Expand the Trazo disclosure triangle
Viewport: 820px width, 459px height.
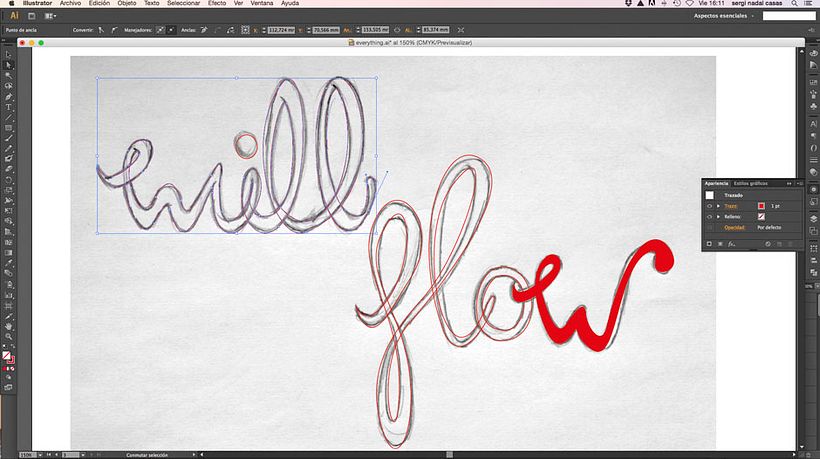click(718, 205)
